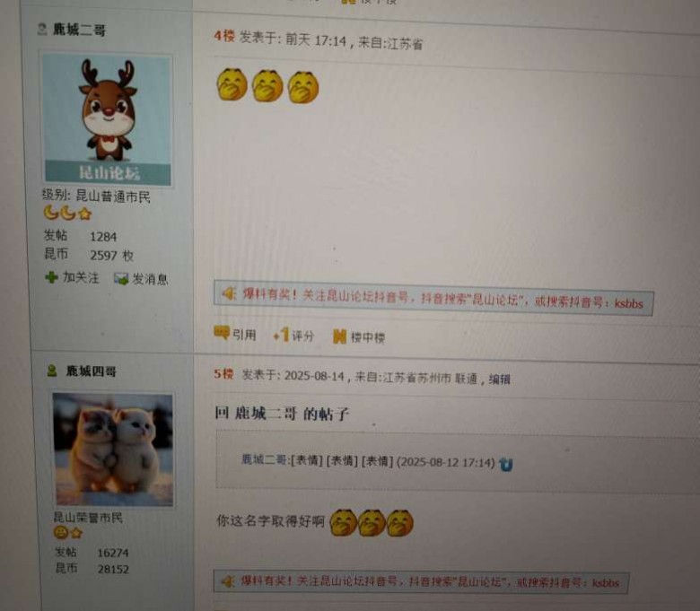The width and height of the screenshot is (700, 611).
Task: Click the 发消息 envelope message icon
Action: point(120,279)
